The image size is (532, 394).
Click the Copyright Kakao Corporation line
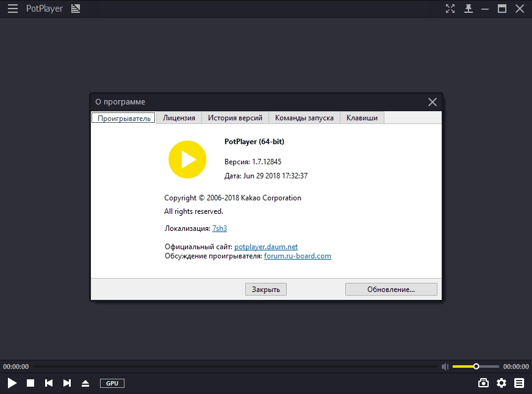[x=233, y=198]
